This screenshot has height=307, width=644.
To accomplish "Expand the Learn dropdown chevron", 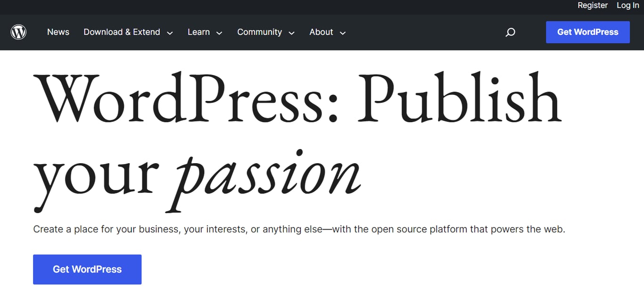I will pyautogui.click(x=219, y=33).
